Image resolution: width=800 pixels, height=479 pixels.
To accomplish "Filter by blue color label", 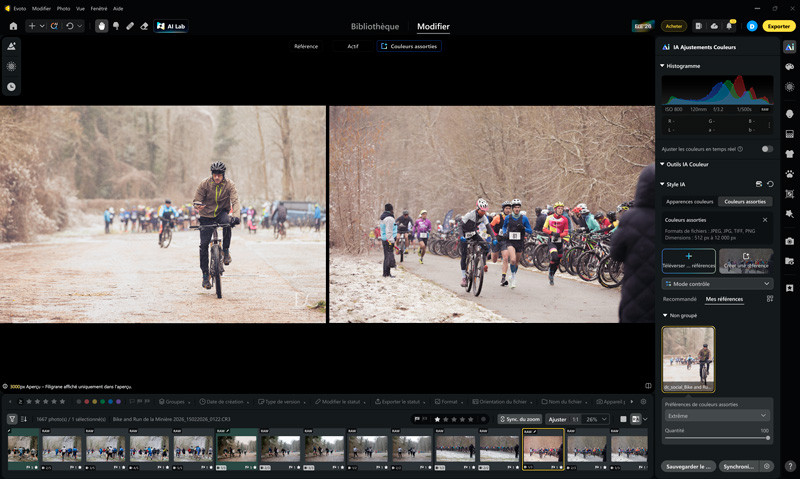I will pos(110,402).
